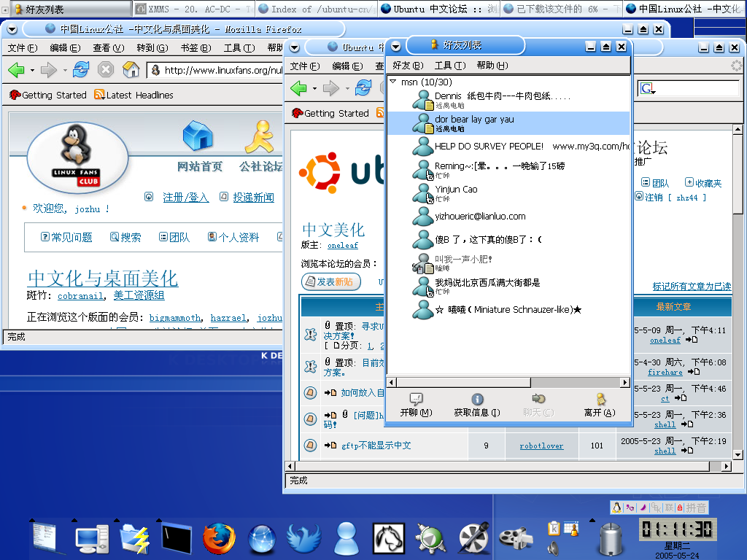
Task: Open 查看(V) menu in 中国Linux公社 window
Action: tap(108, 48)
